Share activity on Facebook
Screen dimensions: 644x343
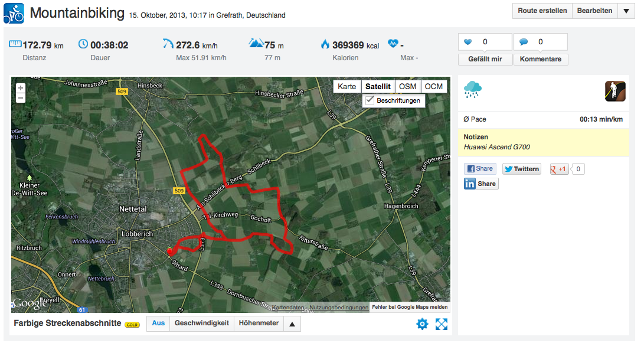click(x=480, y=169)
